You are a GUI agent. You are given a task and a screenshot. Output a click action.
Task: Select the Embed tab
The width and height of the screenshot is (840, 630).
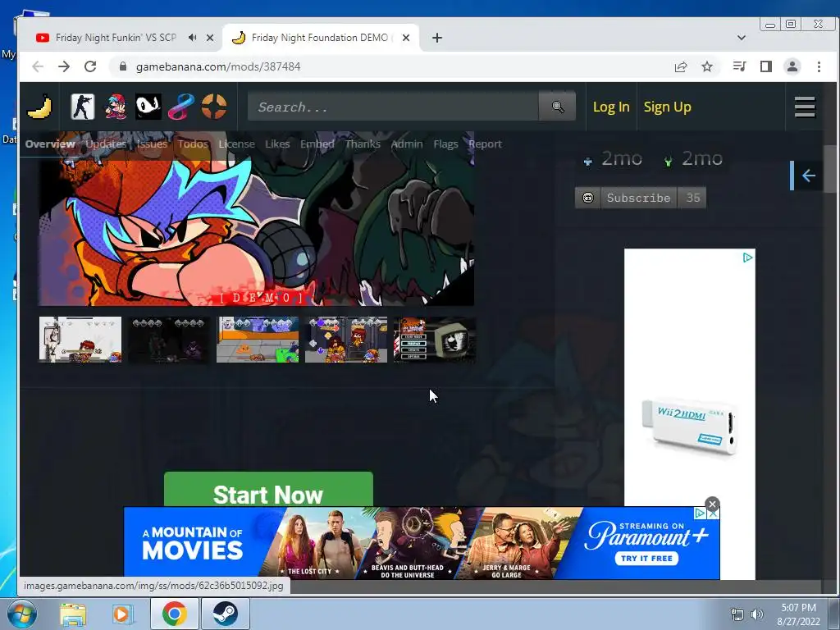pyautogui.click(x=317, y=144)
